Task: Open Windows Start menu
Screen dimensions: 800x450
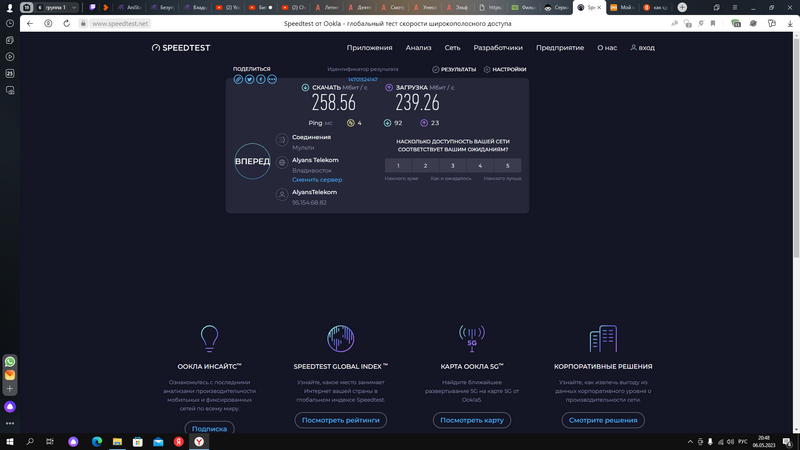Action: pyautogui.click(x=10, y=441)
